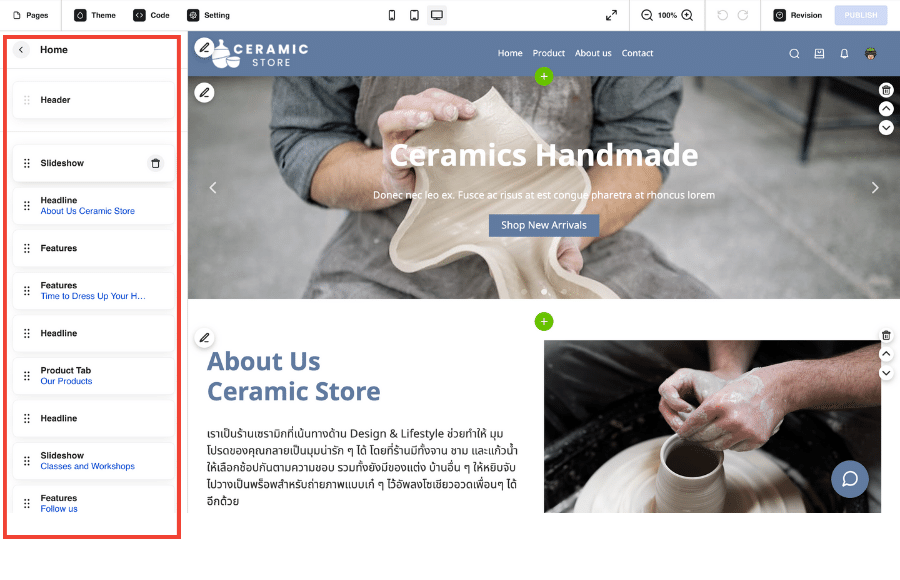Click the chat bubble widget
Screen dimensions: 900x580
click(x=849, y=479)
